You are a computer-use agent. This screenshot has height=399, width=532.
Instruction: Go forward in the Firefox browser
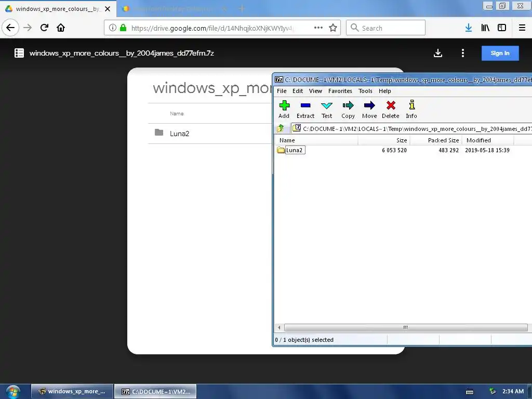pyautogui.click(x=28, y=28)
